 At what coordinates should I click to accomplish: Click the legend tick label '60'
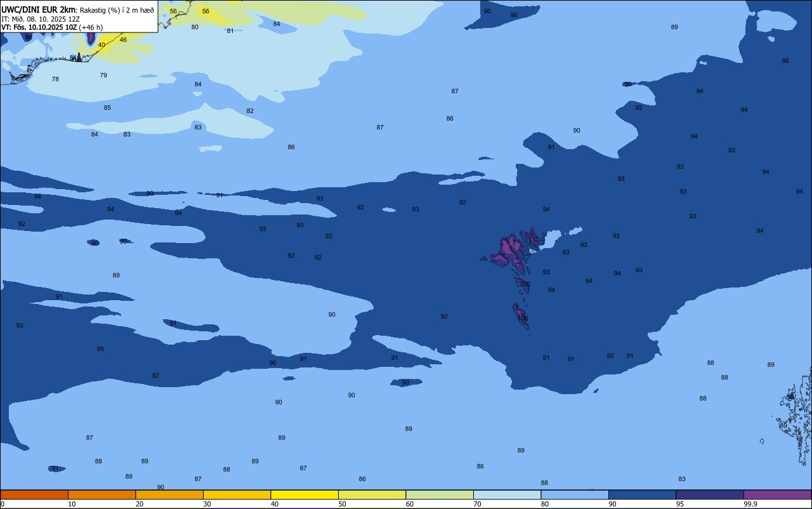[410, 504]
